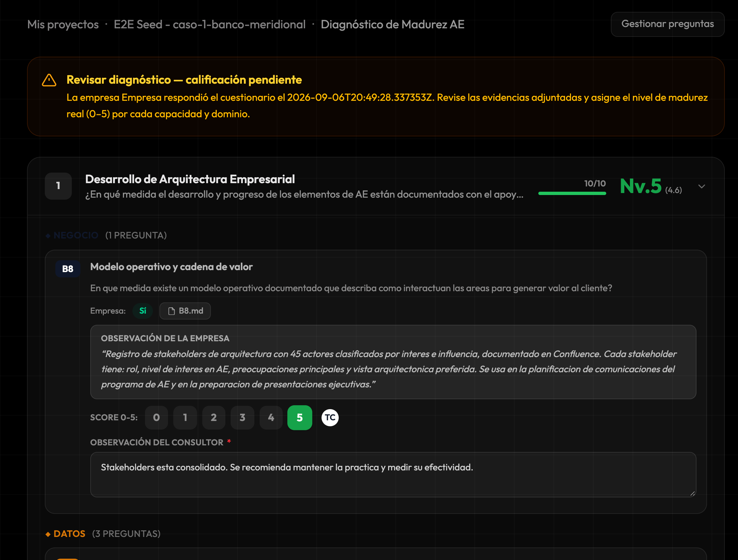This screenshot has width=738, height=560.
Task: Click the Observación de la empresa quote box
Action: [x=393, y=362]
